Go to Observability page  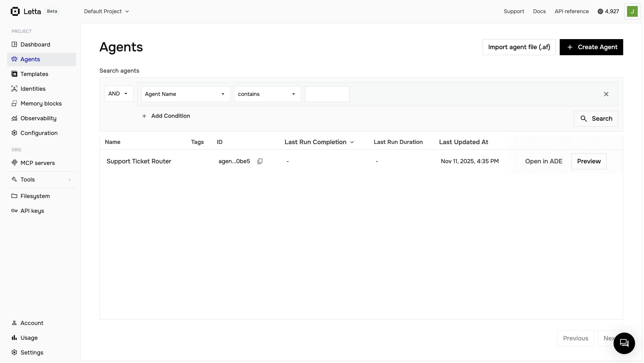point(38,118)
